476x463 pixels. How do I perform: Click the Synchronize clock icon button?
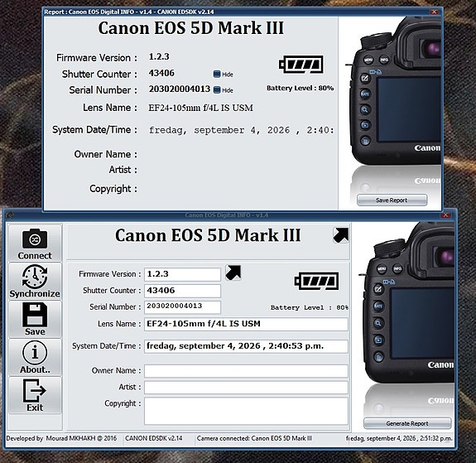(35, 282)
